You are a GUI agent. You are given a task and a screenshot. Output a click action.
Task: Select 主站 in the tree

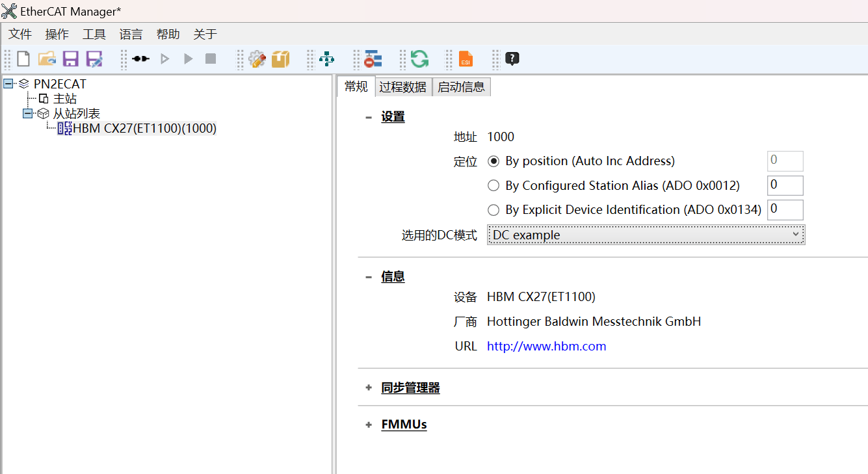click(65, 99)
